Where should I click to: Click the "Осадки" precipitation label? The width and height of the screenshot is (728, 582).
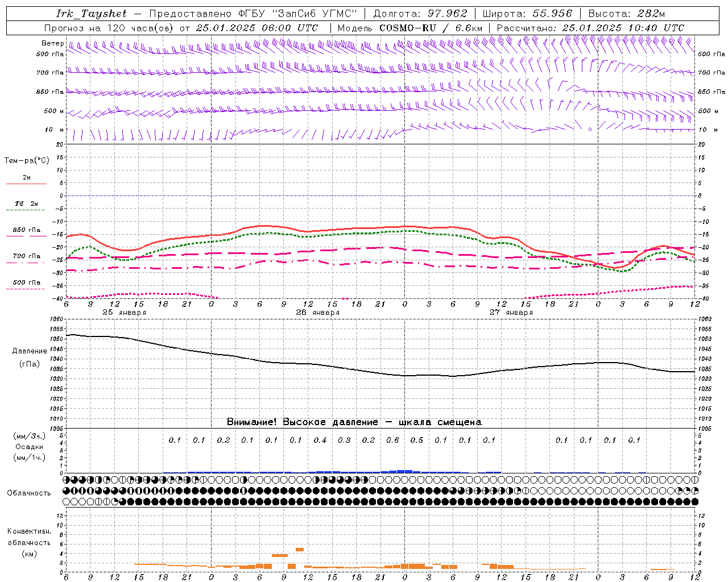(29, 447)
